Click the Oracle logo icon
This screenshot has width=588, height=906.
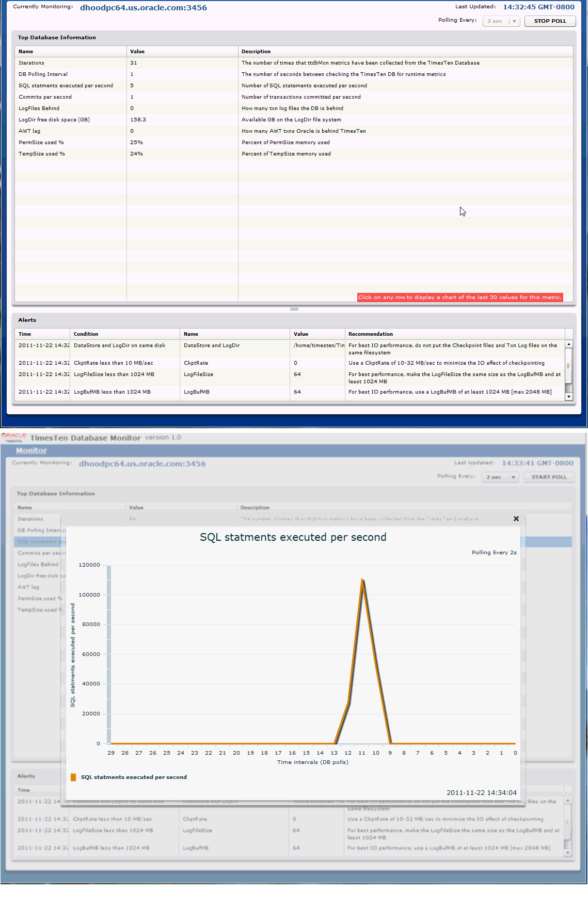14,438
